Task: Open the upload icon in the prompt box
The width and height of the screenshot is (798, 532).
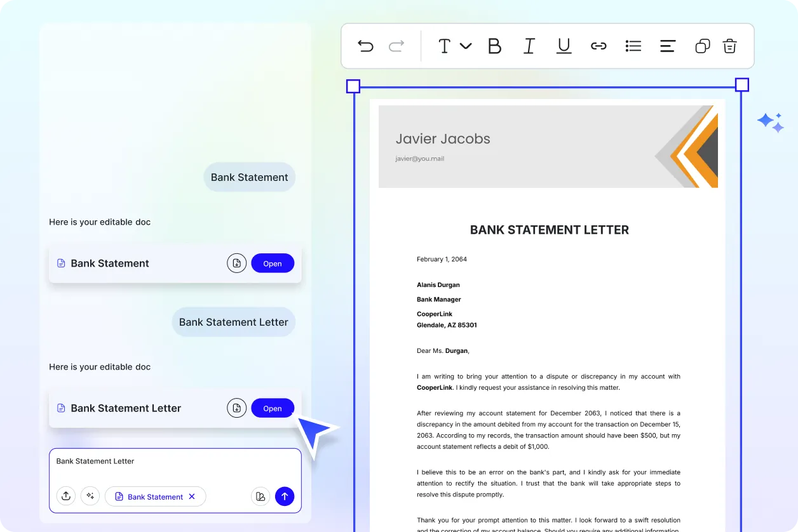Action: coord(66,496)
